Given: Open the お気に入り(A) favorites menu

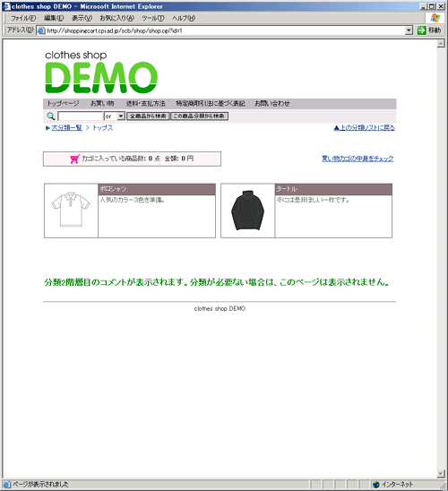Looking at the screenshot, I should [116, 18].
